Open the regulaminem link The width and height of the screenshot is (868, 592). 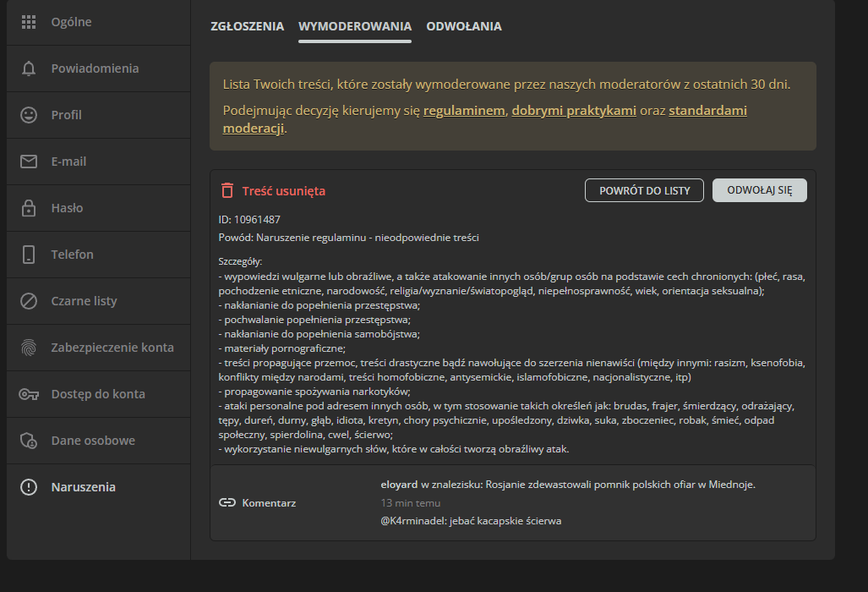[463, 111]
